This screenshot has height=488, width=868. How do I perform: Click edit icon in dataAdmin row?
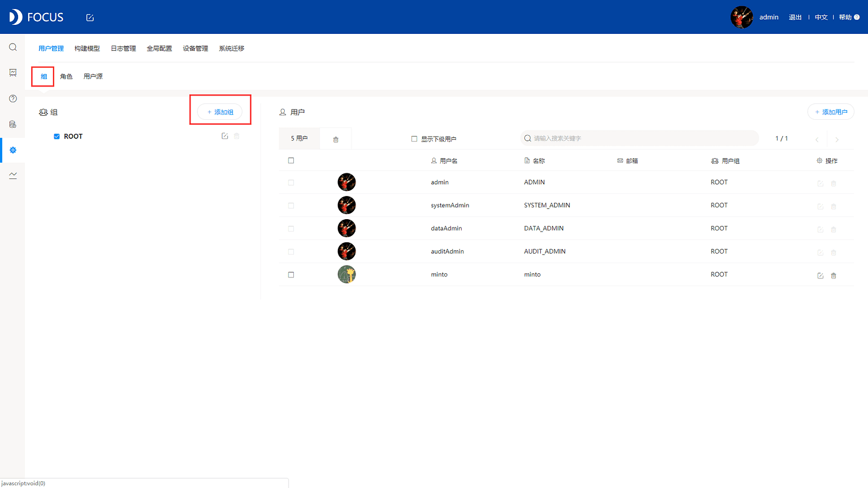pyautogui.click(x=820, y=230)
